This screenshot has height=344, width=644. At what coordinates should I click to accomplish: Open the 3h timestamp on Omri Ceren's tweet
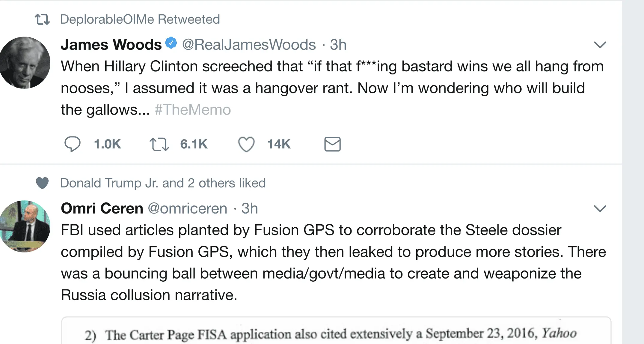click(x=250, y=208)
